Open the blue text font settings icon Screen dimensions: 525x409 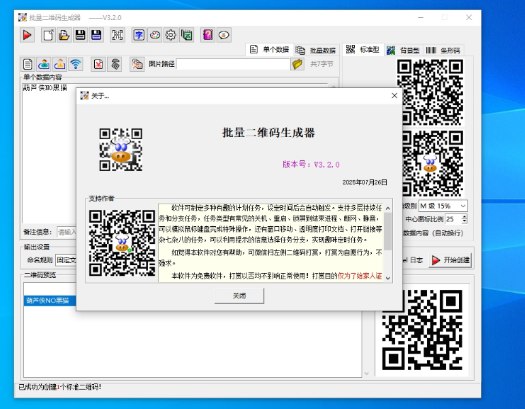click(x=139, y=35)
